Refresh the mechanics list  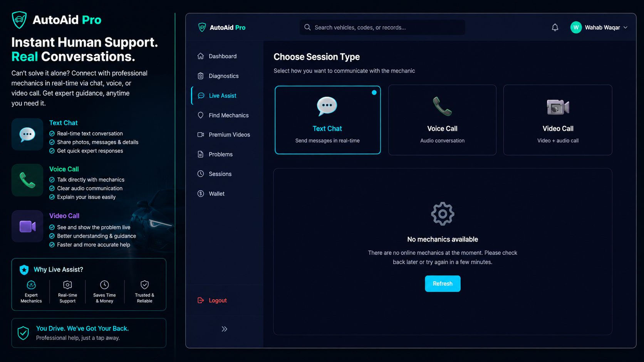pos(443,284)
